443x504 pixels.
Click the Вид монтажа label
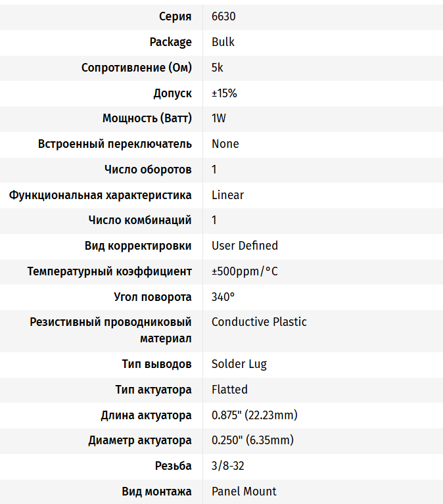click(156, 492)
